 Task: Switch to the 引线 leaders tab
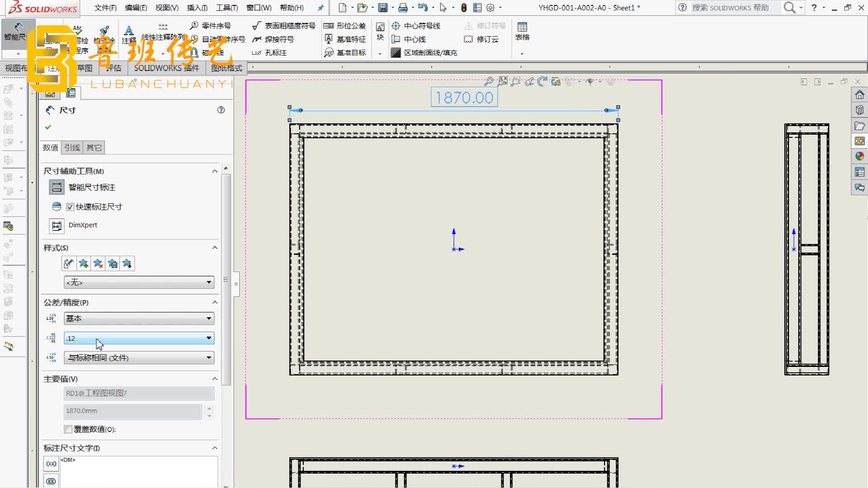72,148
